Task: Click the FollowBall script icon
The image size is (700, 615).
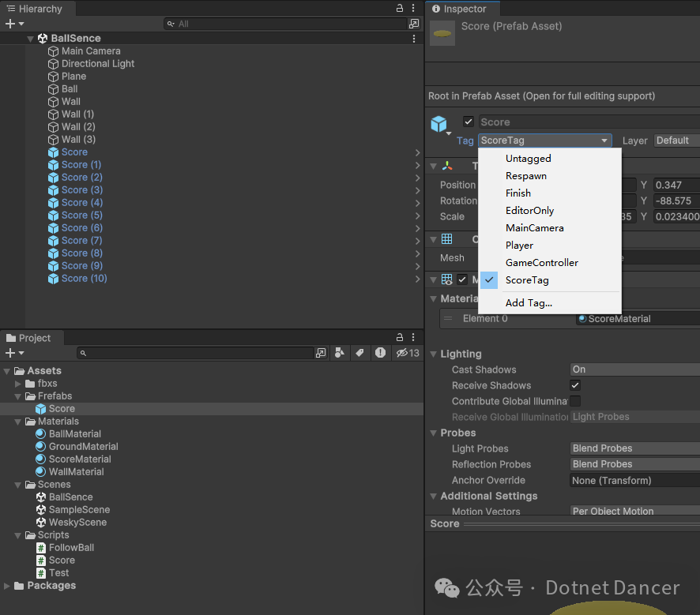Action: (40, 548)
